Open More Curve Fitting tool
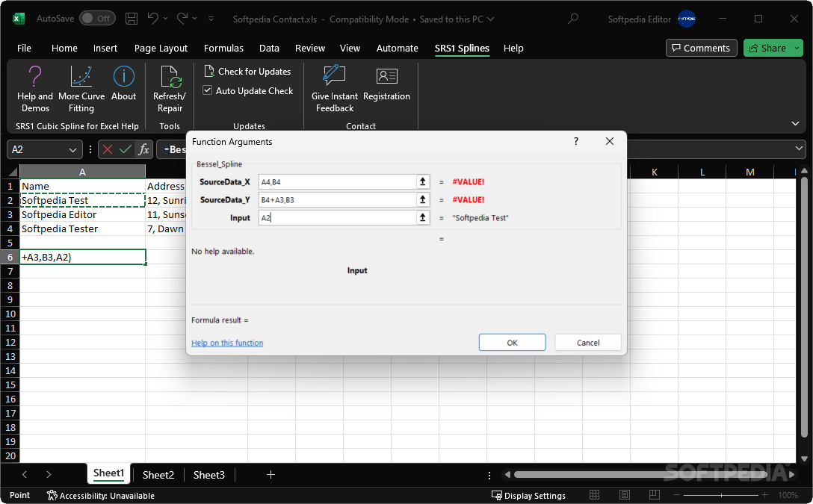 [81, 89]
